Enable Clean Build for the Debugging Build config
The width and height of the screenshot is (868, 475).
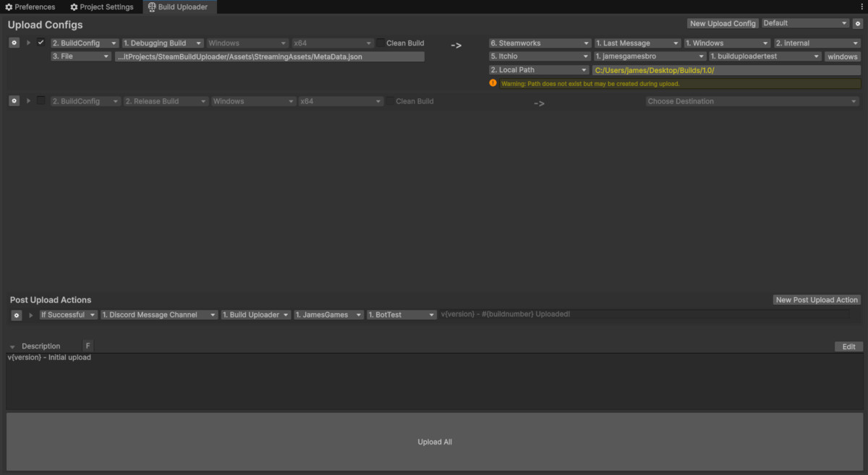pyautogui.click(x=379, y=42)
